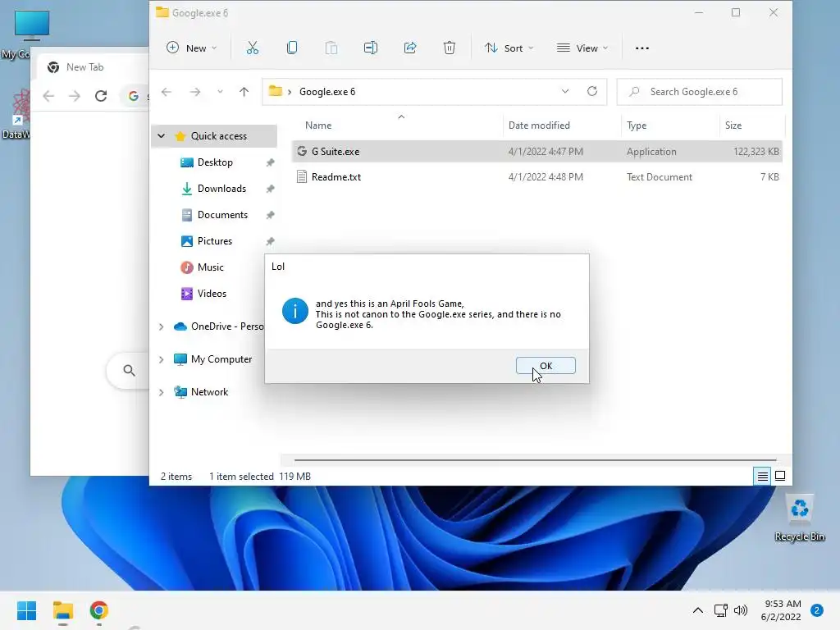The image size is (840, 630).
Task: Select the Recycle Bin desktop icon
Action: pyautogui.click(x=799, y=518)
